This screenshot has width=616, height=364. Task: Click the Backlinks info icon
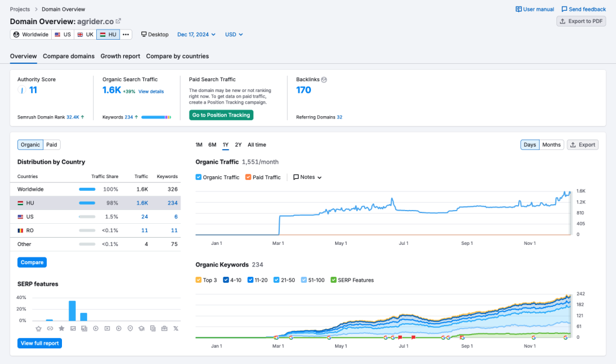click(324, 79)
